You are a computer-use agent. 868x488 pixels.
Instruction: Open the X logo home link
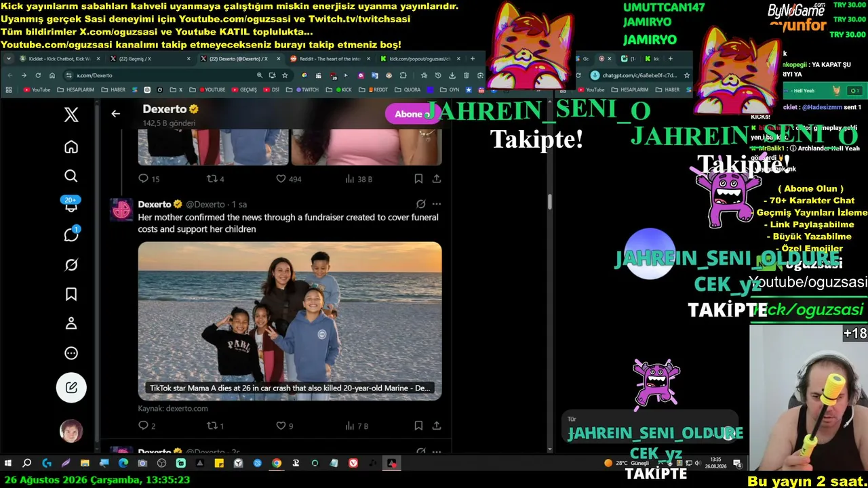pos(71,115)
